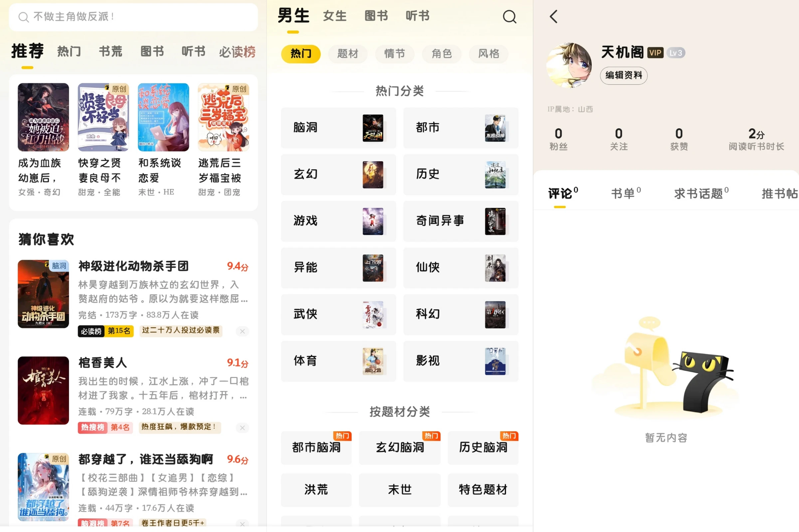Open the 仙侠 hot category tile
Image resolution: width=799 pixels, height=532 pixels.
pos(461,268)
